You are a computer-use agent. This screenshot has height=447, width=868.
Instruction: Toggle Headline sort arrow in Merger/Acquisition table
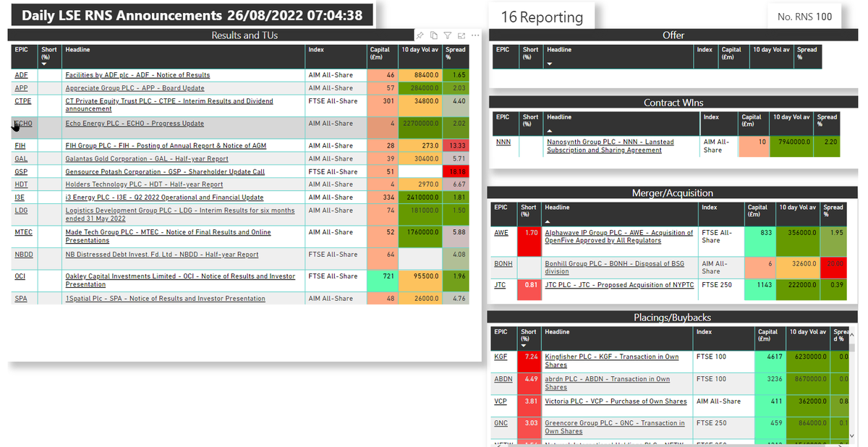pos(548,221)
